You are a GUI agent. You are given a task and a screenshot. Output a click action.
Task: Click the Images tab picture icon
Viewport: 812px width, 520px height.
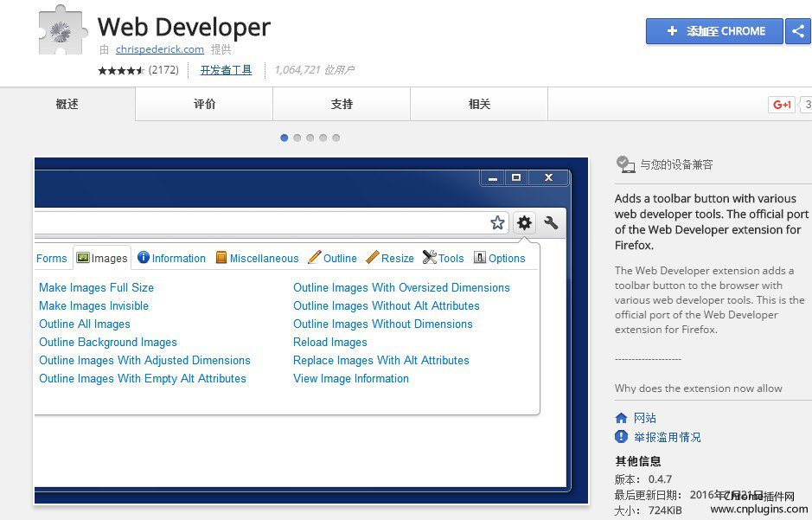[x=83, y=258]
